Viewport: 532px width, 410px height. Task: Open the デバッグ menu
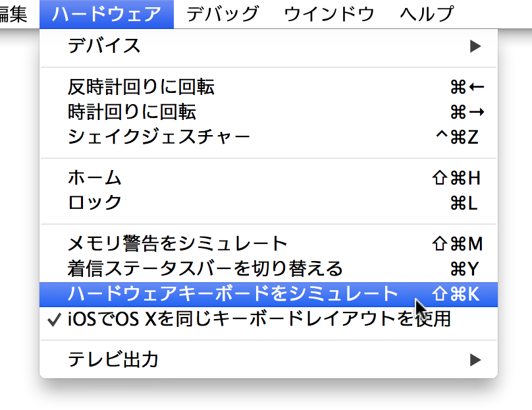click(223, 15)
